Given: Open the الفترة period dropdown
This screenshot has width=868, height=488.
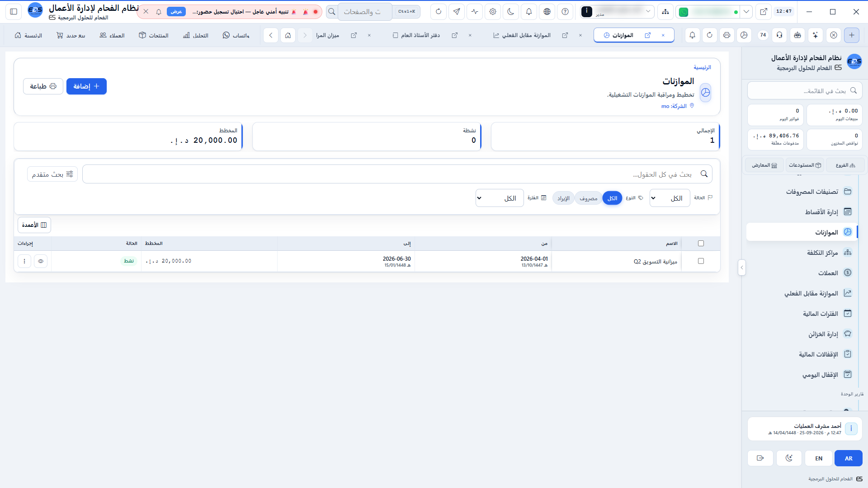Looking at the screenshot, I should tap(500, 198).
